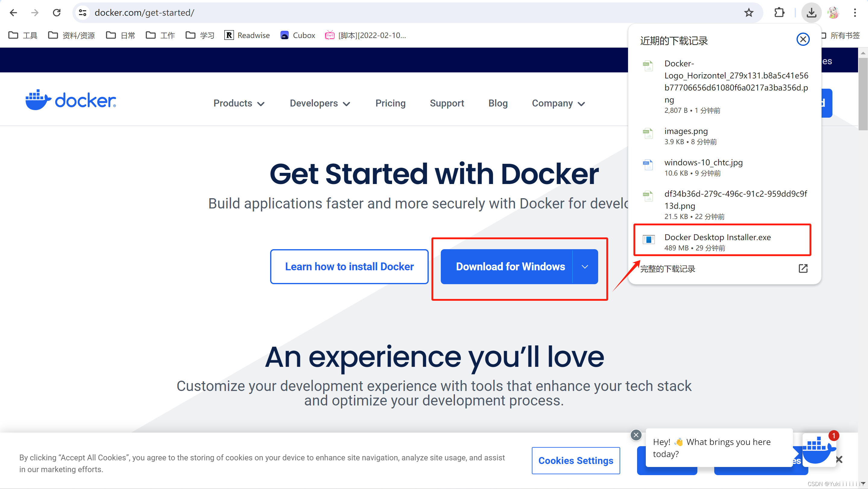Open the [脚本][2022-02-10... bookmark

coord(366,35)
